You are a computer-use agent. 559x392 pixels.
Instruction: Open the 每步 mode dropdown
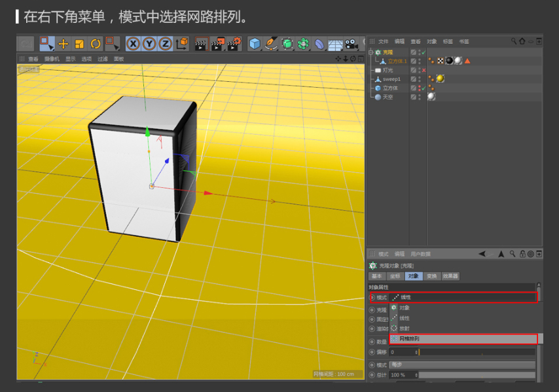point(462,365)
